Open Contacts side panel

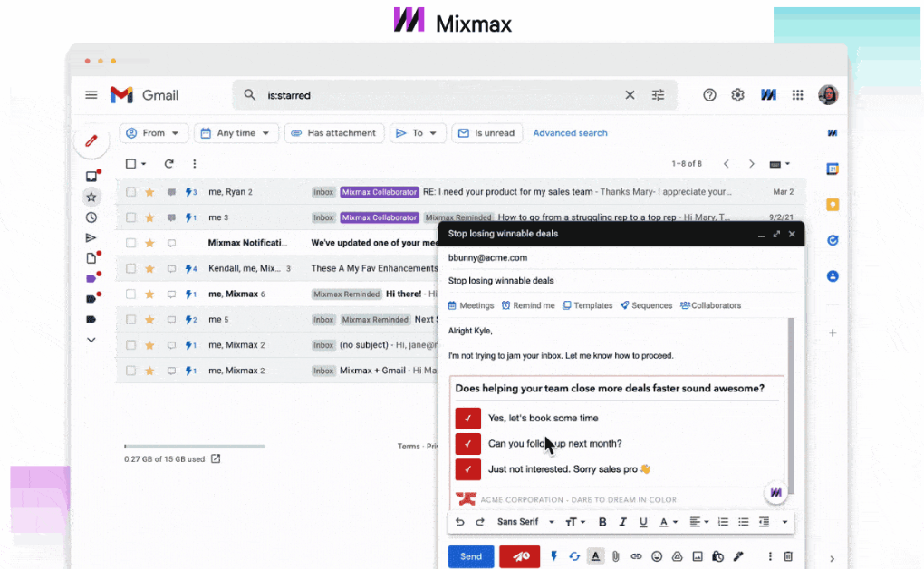[833, 276]
